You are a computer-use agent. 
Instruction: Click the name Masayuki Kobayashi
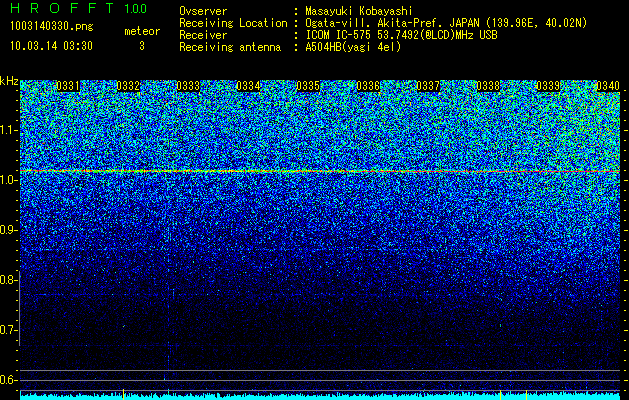[x=359, y=11]
